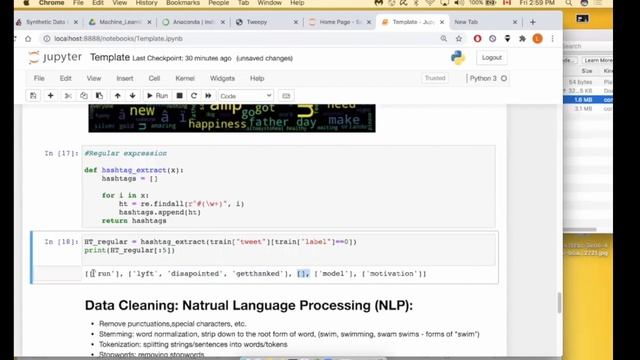Copy the selected cells

point(84,96)
